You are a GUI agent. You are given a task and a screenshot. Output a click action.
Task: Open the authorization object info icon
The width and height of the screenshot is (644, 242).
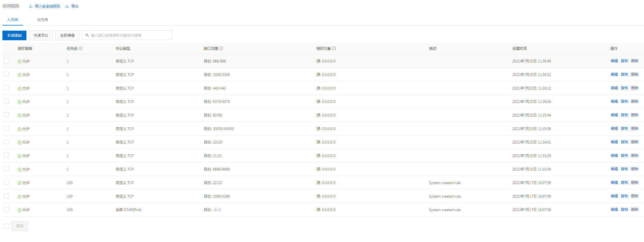tap(334, 48)
